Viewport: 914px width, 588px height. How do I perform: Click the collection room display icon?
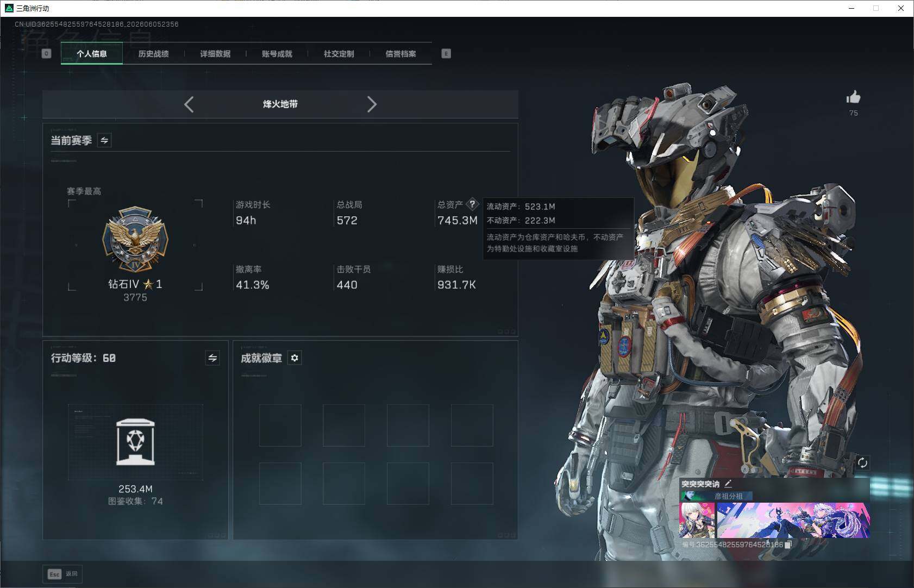click(135, 442)
